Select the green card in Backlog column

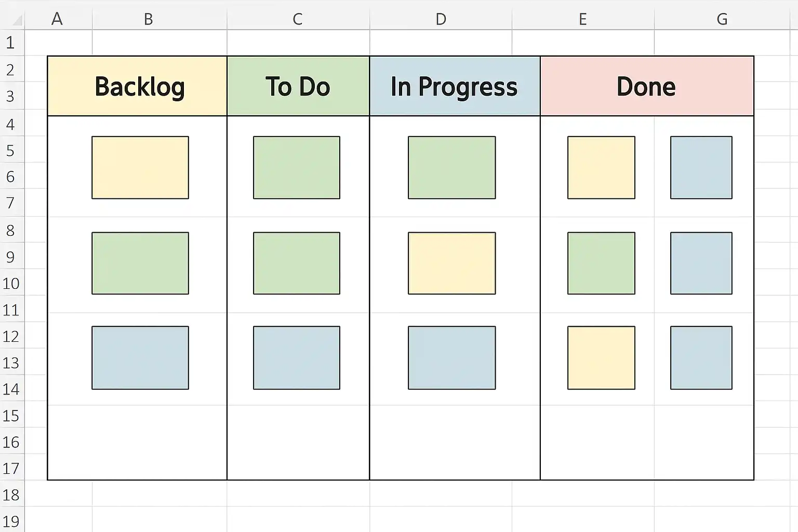coord(140,263)
